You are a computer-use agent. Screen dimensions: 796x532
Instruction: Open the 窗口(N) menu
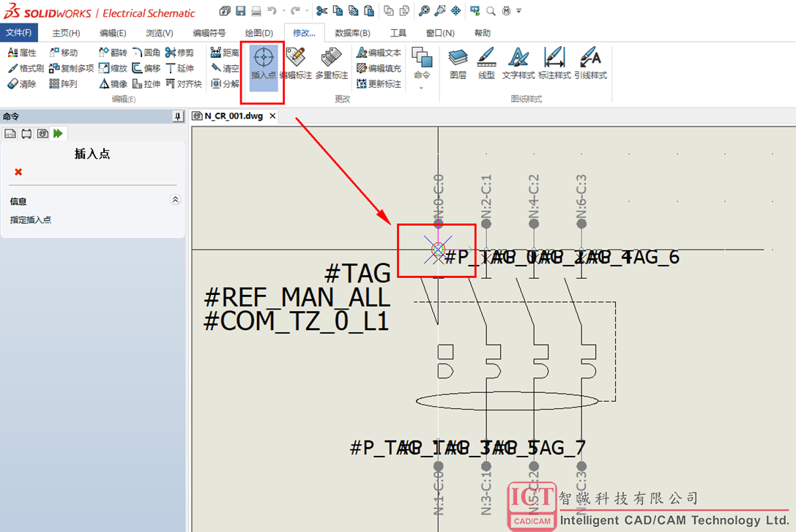tap(440, 33)
